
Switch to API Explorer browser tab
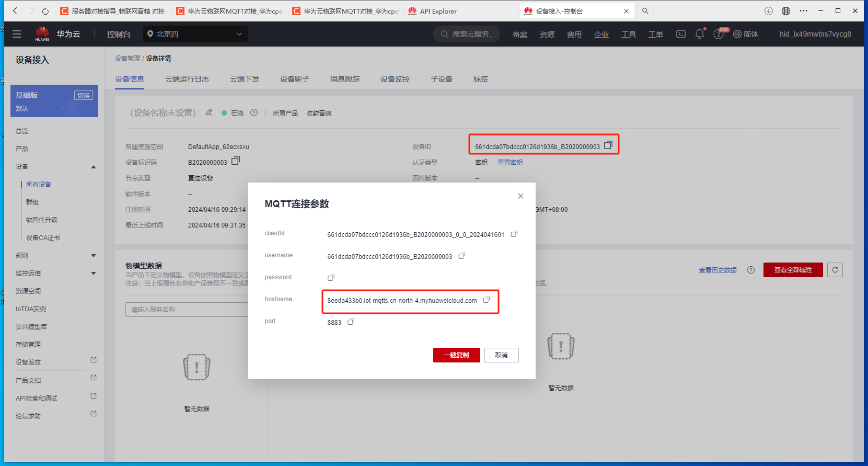coord(461,11)
